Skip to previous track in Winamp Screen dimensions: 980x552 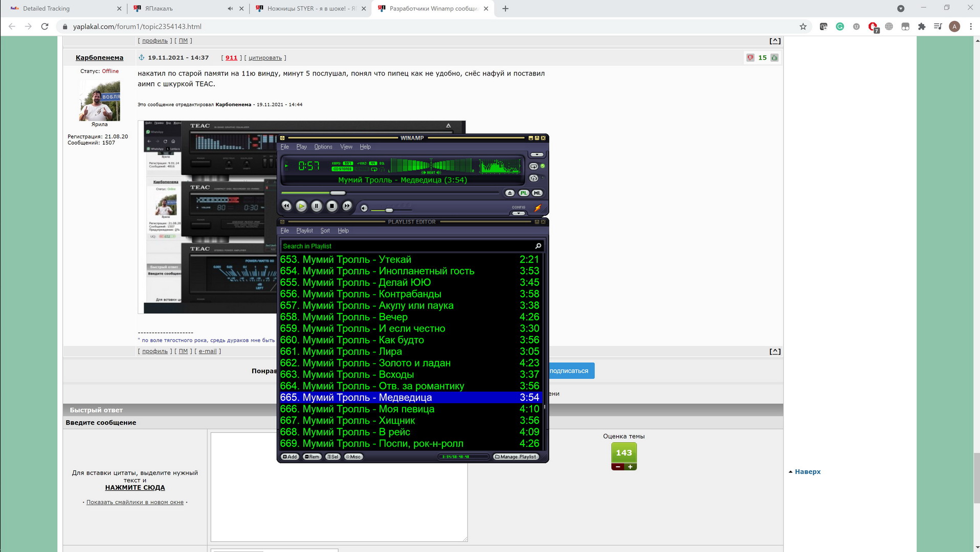pyautogui.click(x=286, y=206)
